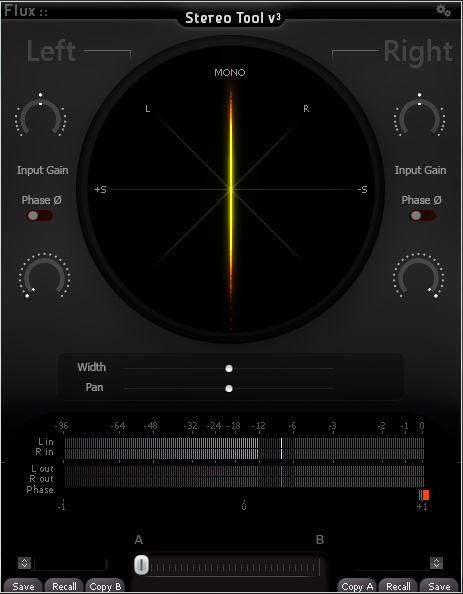
Task: Toggle the Left Phase Ø switch
Action: coord(39,216)
